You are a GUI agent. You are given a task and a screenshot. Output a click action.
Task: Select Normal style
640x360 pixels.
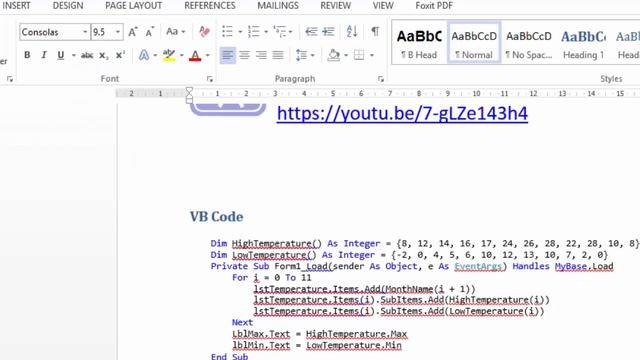pos(474,43)
